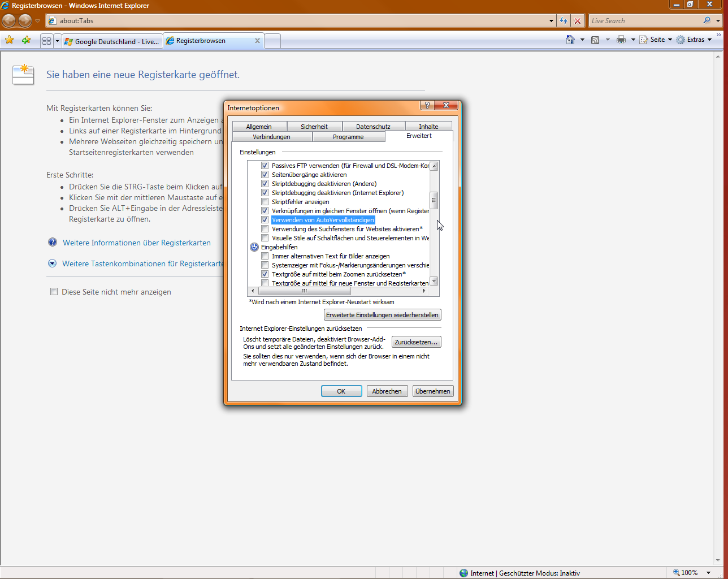Enable 'Skriptfehler anzeigen' checkbox
The image size is (728, 579).
pyautogui.click(x=265, y=202)
